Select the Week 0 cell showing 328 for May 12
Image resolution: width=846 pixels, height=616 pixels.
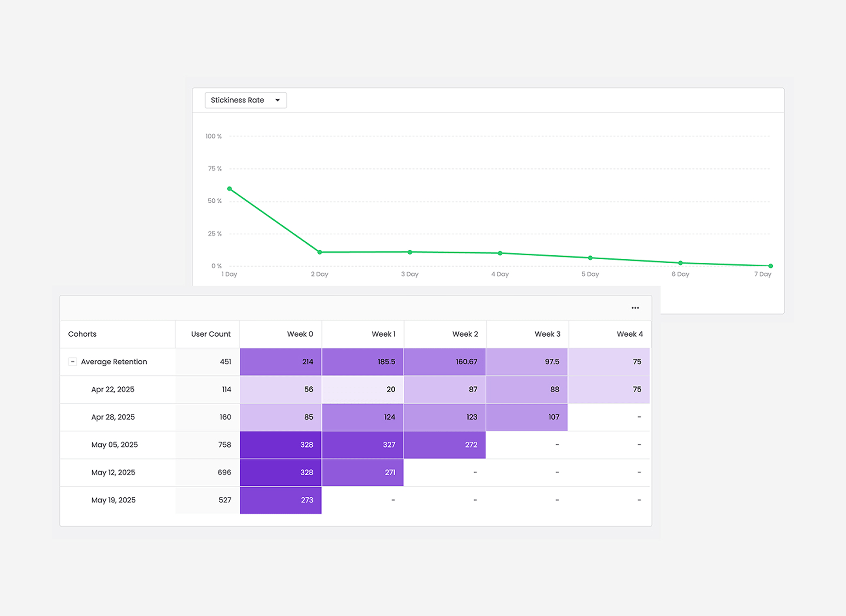click(x=281, y=472)
